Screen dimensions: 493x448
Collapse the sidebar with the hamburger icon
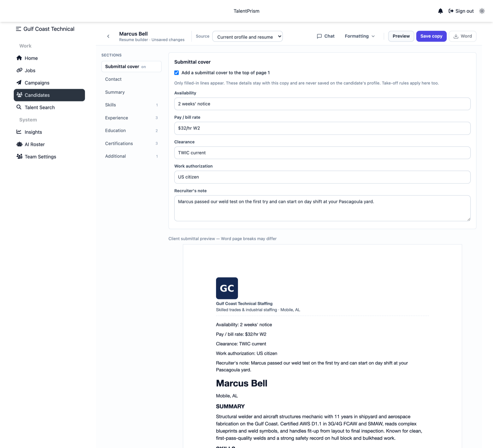(18, 29)
